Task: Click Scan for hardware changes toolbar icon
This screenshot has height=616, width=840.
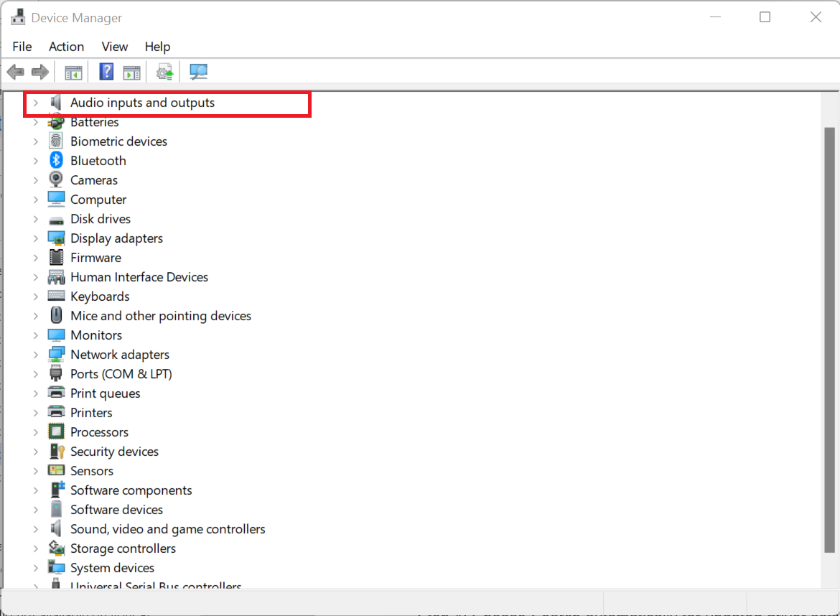Action: click(198, 72)
